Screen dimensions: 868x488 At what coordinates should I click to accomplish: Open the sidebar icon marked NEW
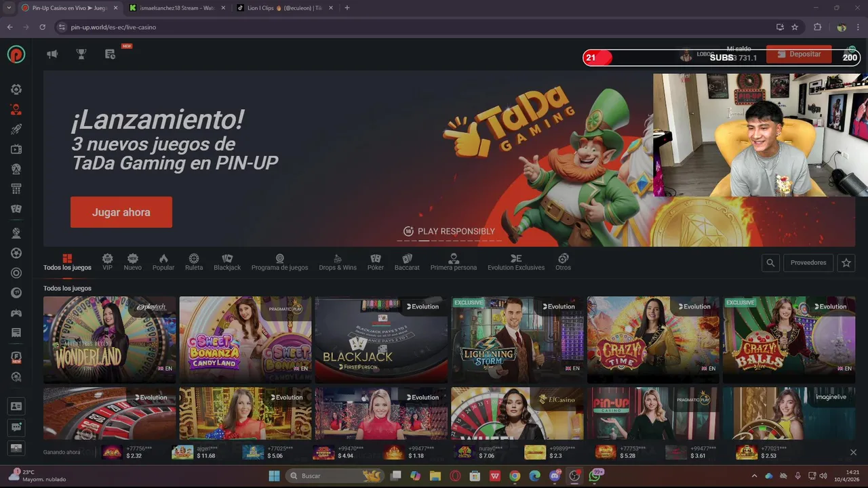[x=16, y=357]
